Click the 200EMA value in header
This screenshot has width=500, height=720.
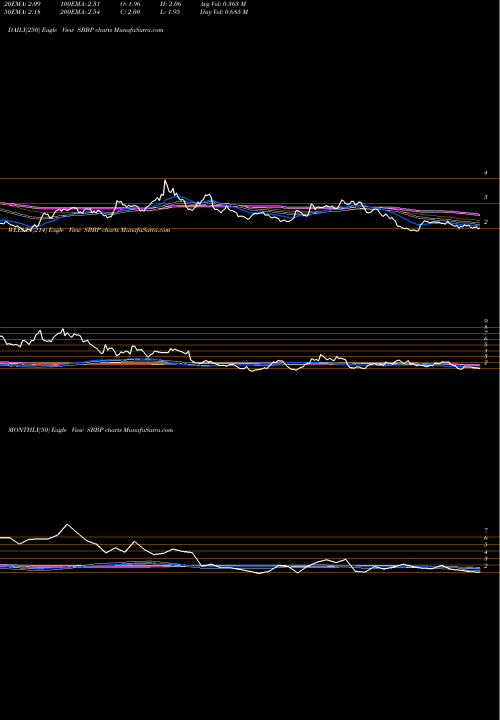tap(80, 12)
